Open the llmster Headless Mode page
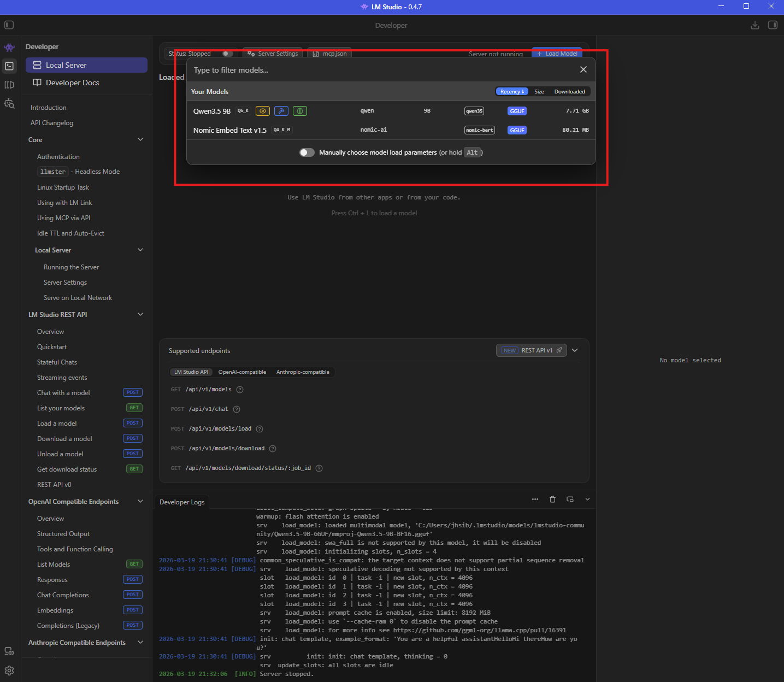784x682 pixels. pos(79,172)
